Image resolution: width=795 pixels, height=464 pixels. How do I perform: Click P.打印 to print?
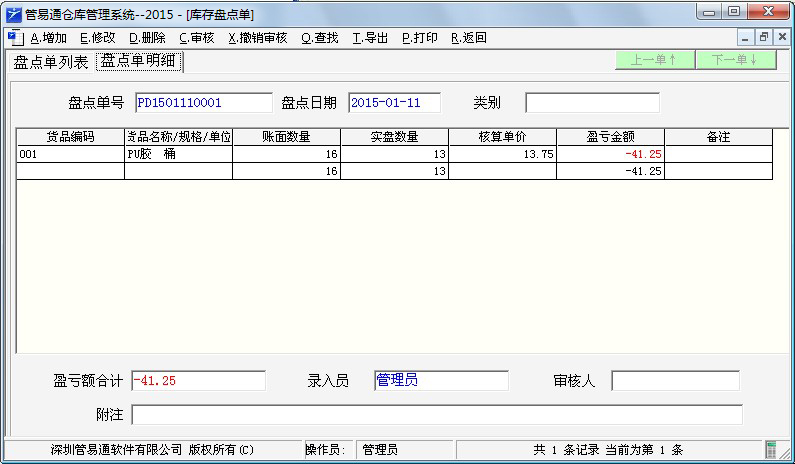(419, 38)
